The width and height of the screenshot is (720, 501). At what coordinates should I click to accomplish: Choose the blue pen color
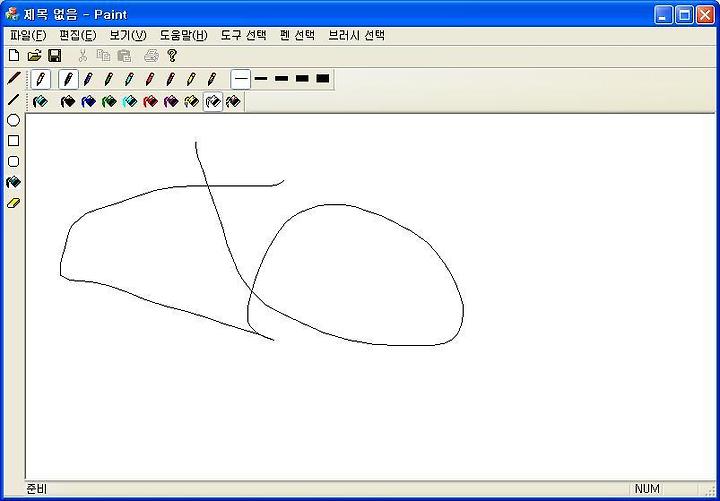88,79
